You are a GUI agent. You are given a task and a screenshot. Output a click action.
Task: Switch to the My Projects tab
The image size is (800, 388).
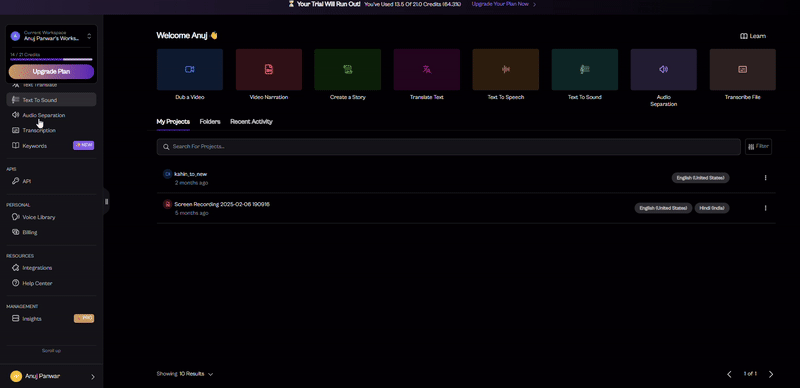(x=173, y=122)
